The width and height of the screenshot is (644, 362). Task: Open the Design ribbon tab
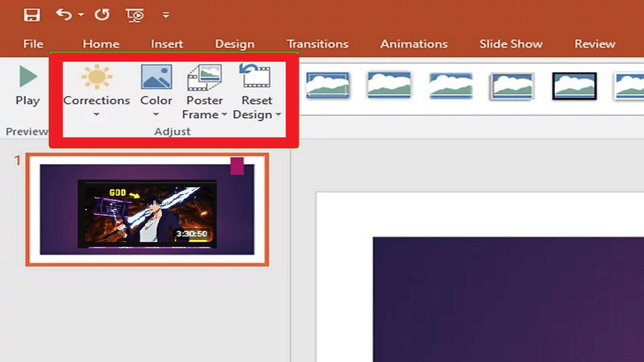coord(235,44)
